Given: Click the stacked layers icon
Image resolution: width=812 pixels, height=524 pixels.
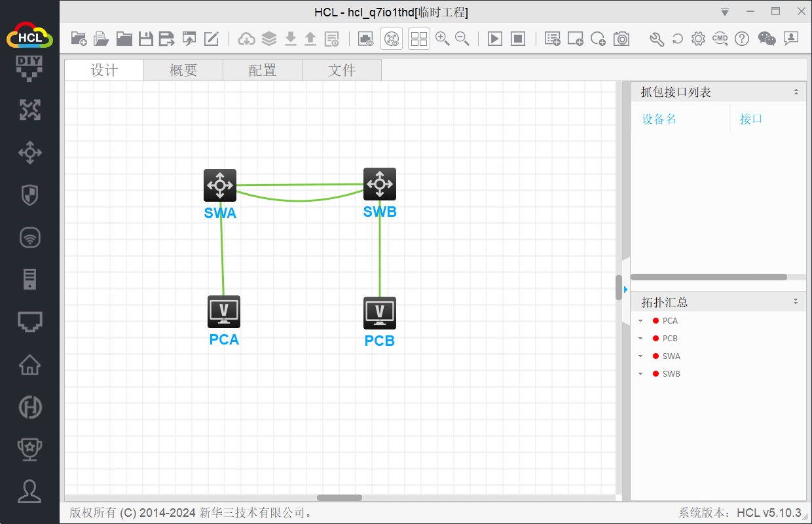Looking at the screenshot, I should [x=269, y=39].
